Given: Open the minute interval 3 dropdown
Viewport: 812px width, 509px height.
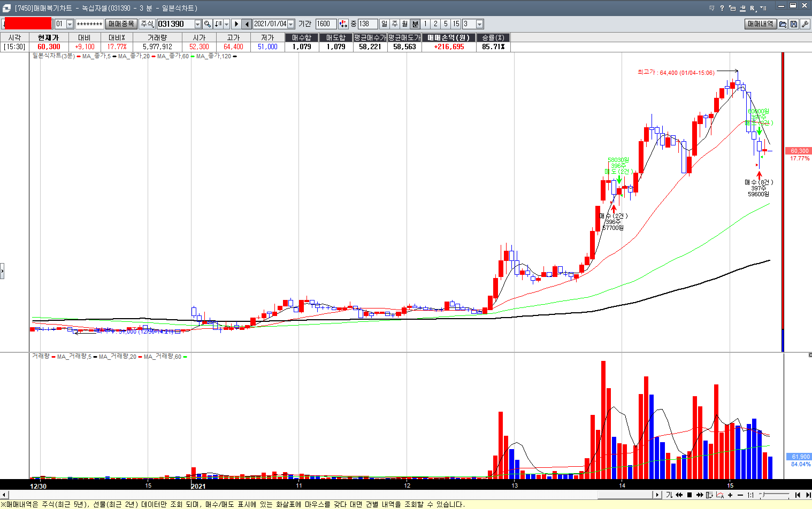Looking at the screenshot, I should (479, 24).
